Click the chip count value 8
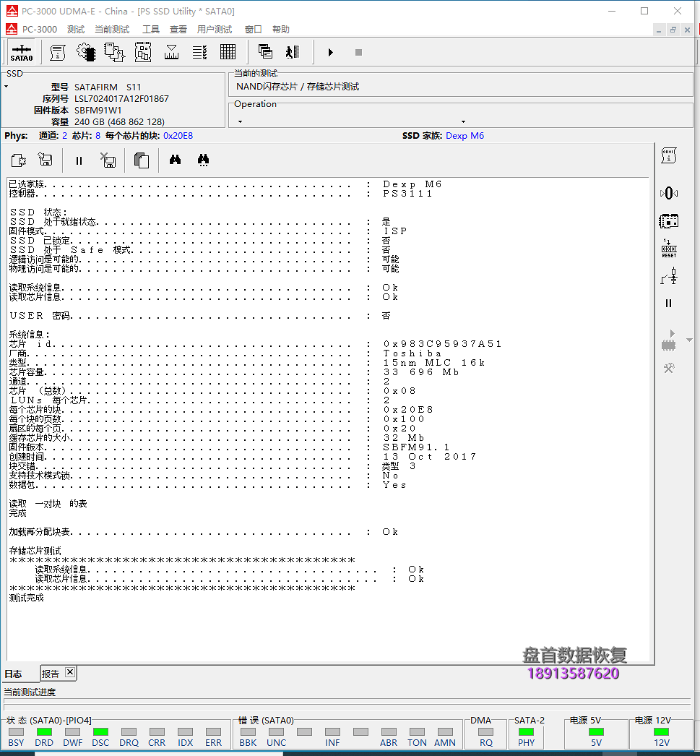 98,136
